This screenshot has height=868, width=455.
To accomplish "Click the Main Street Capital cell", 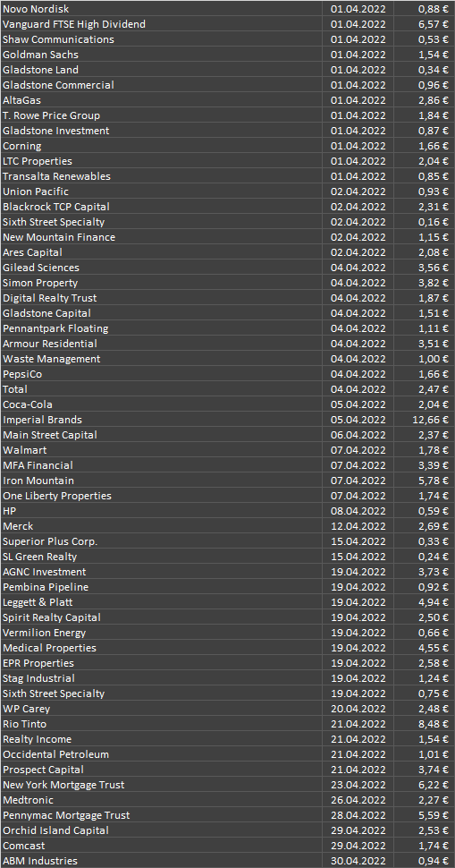I will click(x=162, y=435).
